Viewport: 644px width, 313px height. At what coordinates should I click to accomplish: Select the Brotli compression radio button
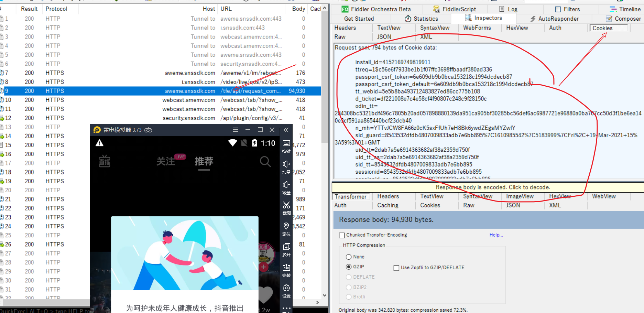click(x=349, y=297)
